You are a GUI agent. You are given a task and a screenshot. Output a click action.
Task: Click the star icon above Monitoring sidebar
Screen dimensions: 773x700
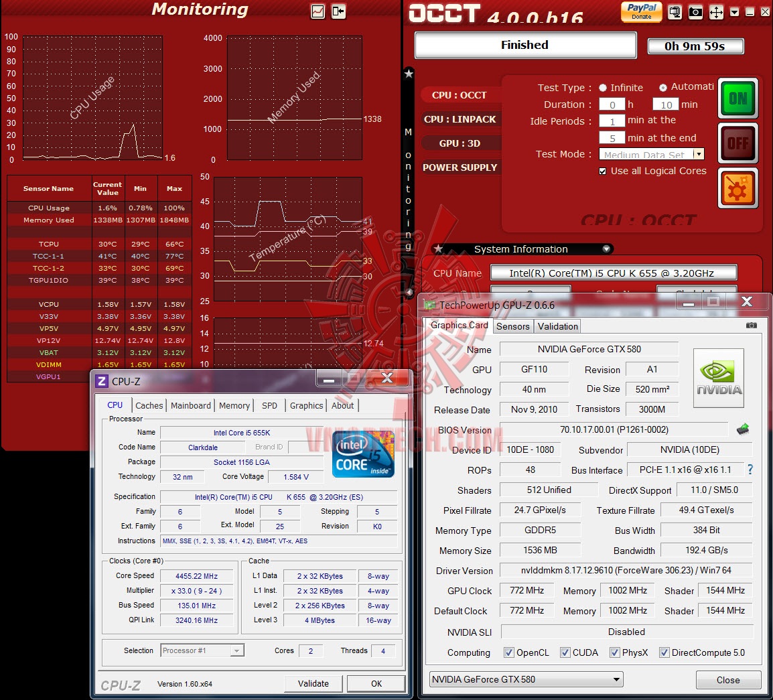[x=409, y=74]
